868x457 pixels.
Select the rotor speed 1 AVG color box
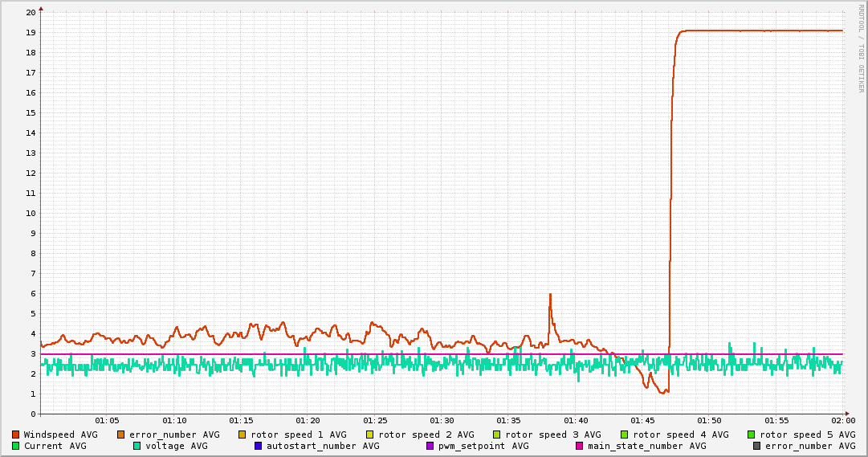coord(242,435)
